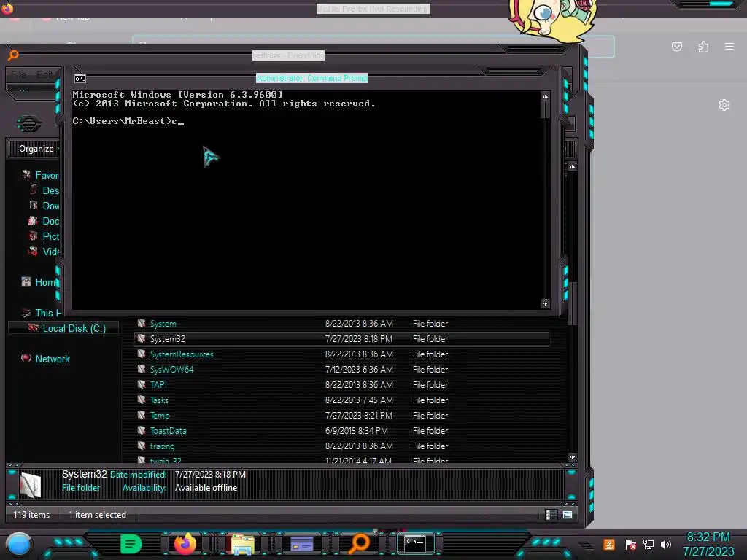Open the Organize dropdown in Explorer
Image resolution: width=747 pixels, height=560 pixels.
point(36,149)
